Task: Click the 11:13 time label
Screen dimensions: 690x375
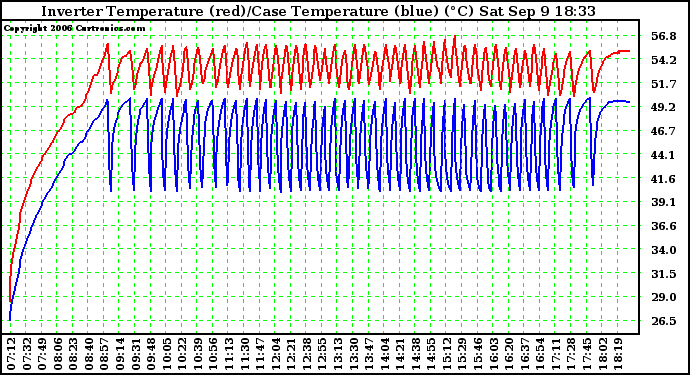Action: click(229, 354)
